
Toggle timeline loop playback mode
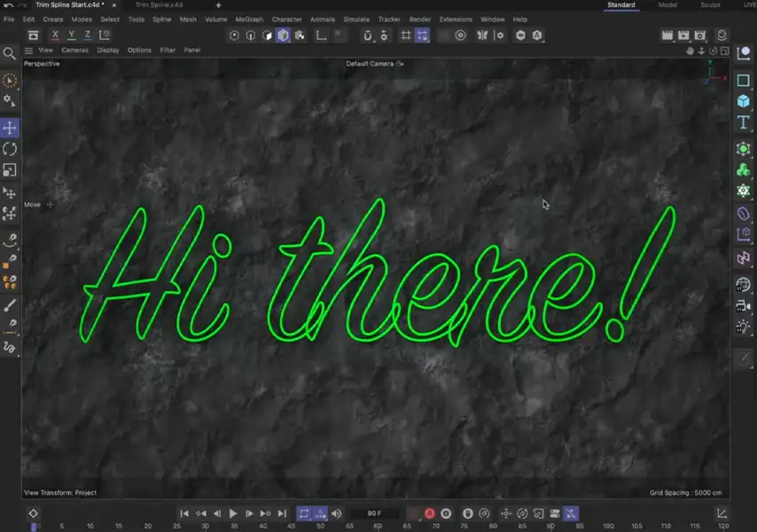(x=304, y=513)
